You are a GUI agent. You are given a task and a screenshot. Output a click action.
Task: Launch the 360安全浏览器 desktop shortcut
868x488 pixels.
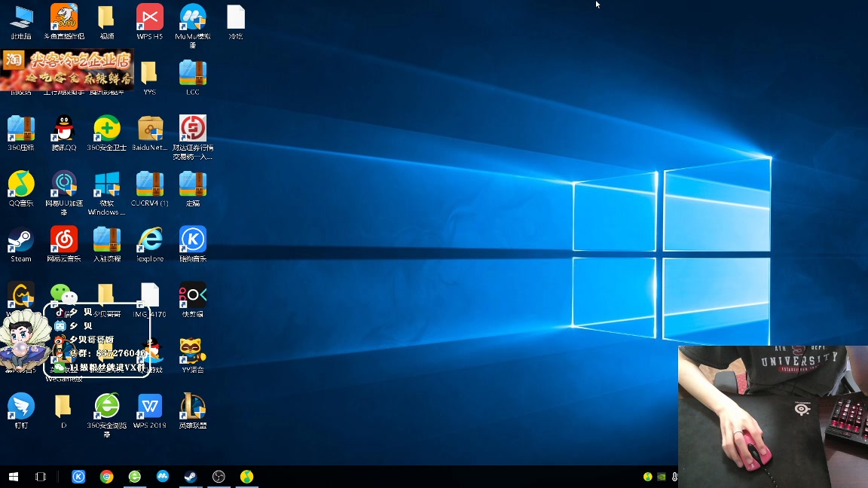107,415
